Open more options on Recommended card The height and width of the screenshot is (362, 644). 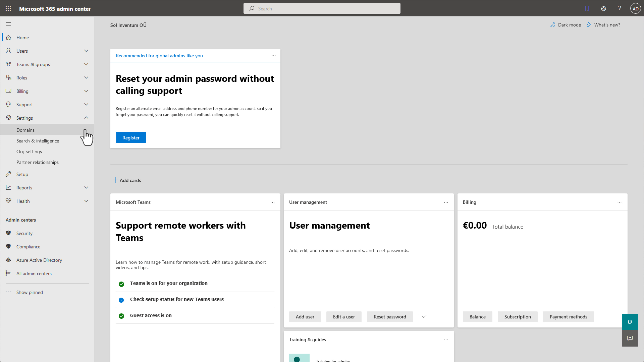point(274,56)
